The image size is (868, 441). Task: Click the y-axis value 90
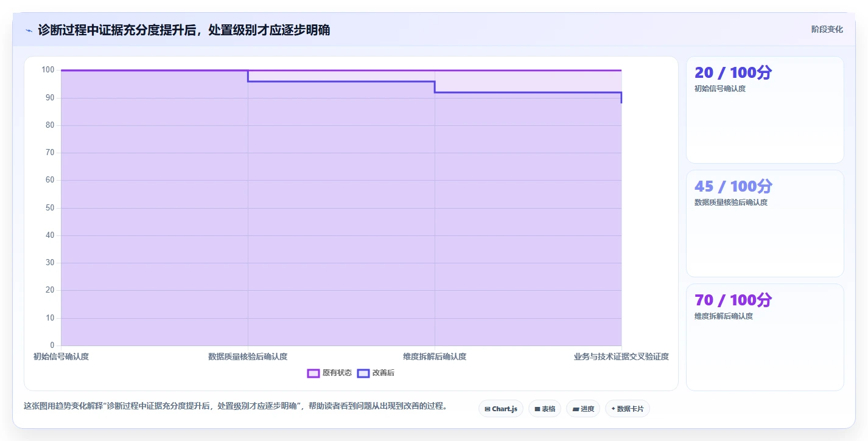(x=51, y=98)
